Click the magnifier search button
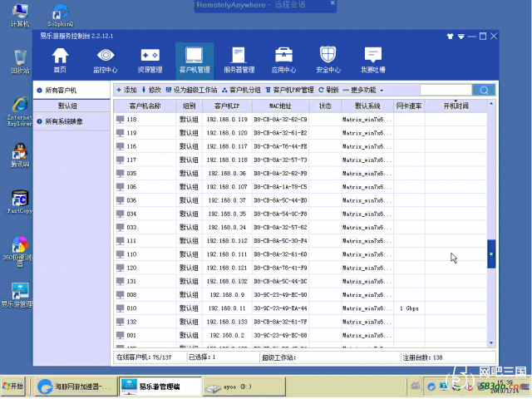 pyautogui.click(x=484, y=90)
